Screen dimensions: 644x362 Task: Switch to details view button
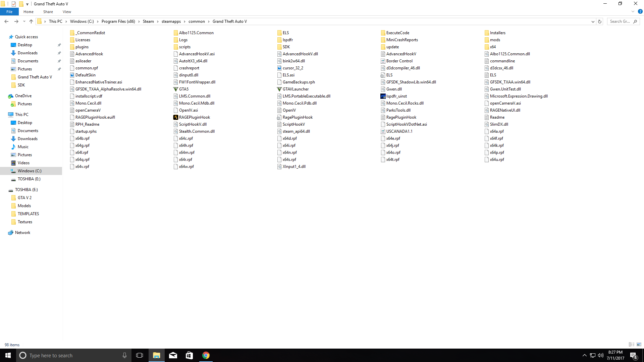point(632,345)
